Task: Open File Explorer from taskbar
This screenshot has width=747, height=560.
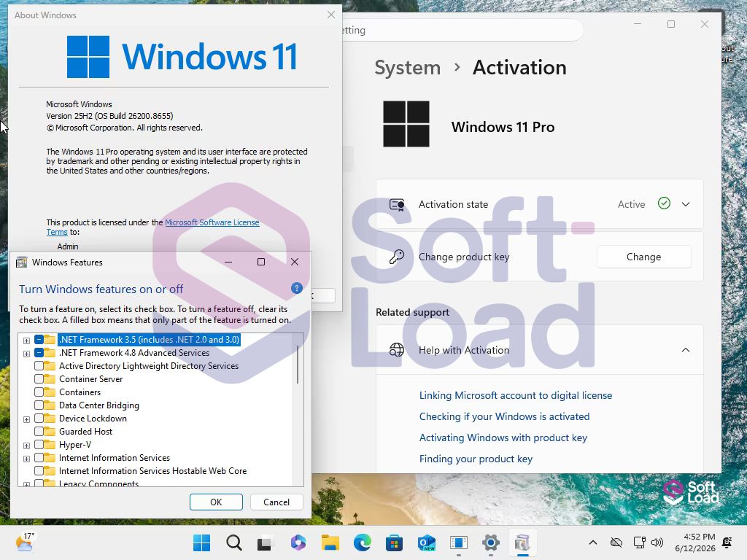Action: click(x=330, y=542)
